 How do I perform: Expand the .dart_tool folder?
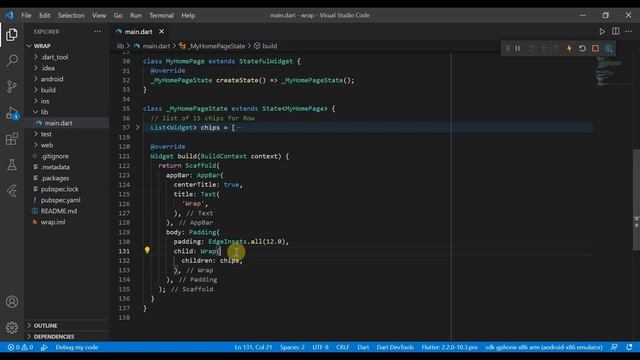tap(54, 57)
